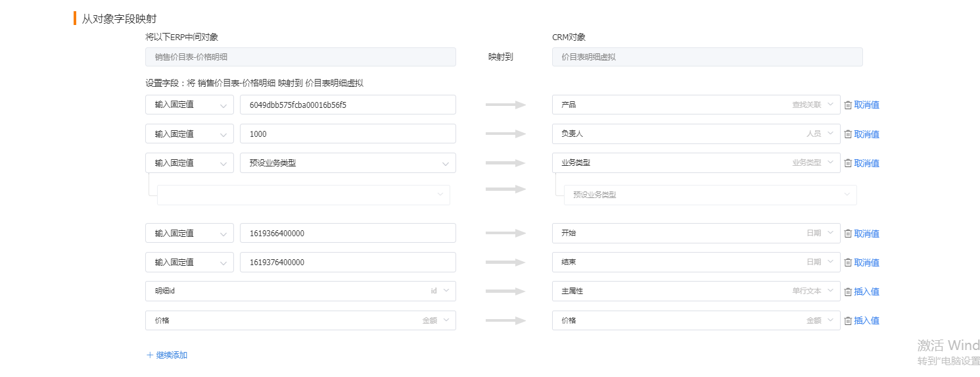Delete the 产品 mapping row via trash icon

coord(848,105)
